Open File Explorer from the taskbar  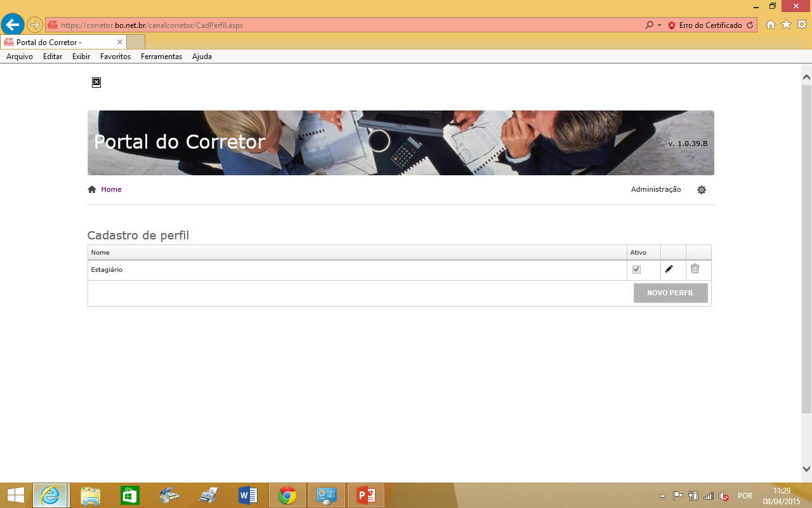[91, 495]
